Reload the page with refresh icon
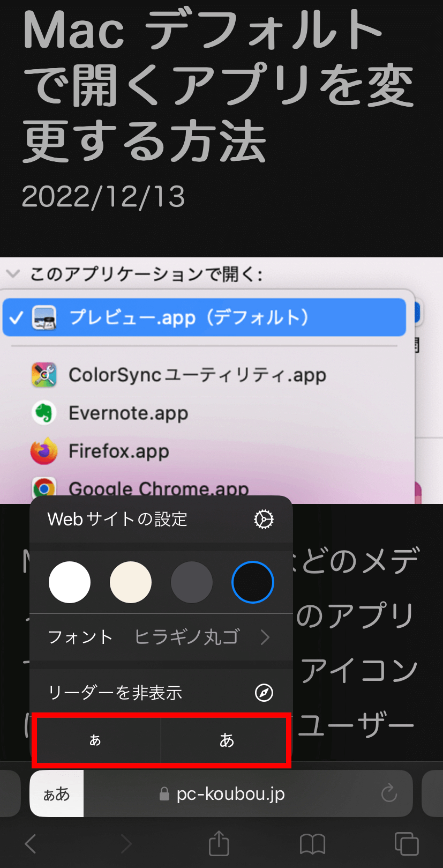 [x=389, y=793]
